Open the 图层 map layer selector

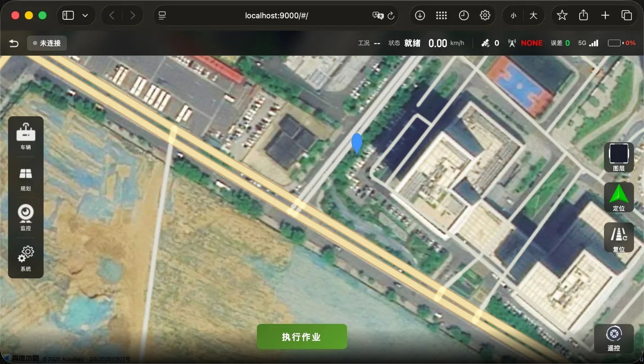click(619, 157)
